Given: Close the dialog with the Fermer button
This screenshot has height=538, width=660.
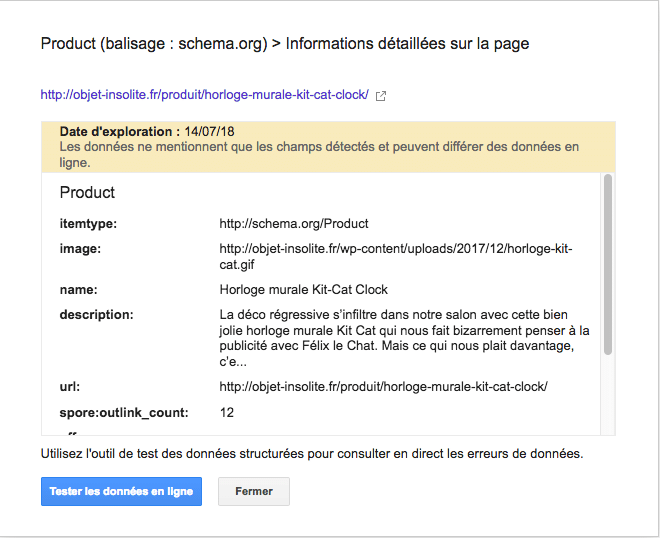Looking at the screenshot, I should point(254,491).
